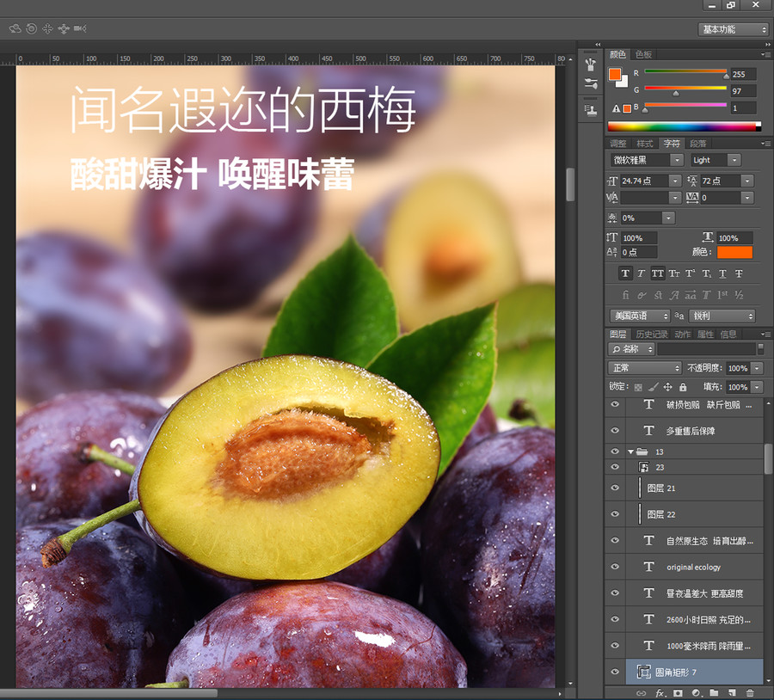Open the 72 点 leading dropdown
Screen dimensions: 774x700
pyautogui.click(x=747, y=181)
